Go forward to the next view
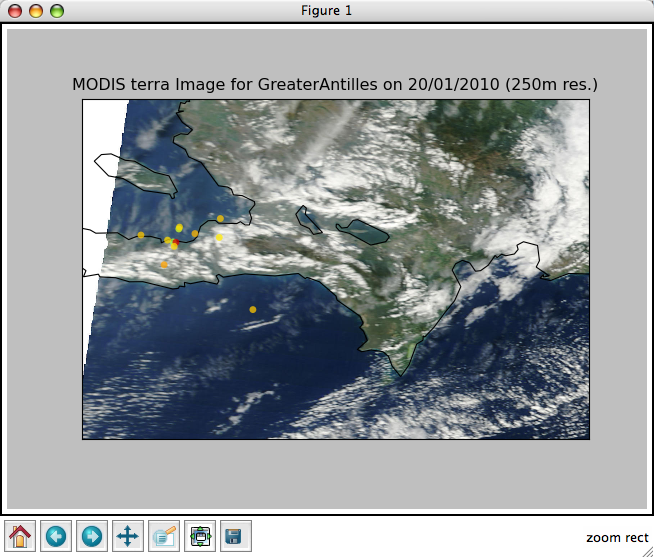654x558 pixels. 92,536
